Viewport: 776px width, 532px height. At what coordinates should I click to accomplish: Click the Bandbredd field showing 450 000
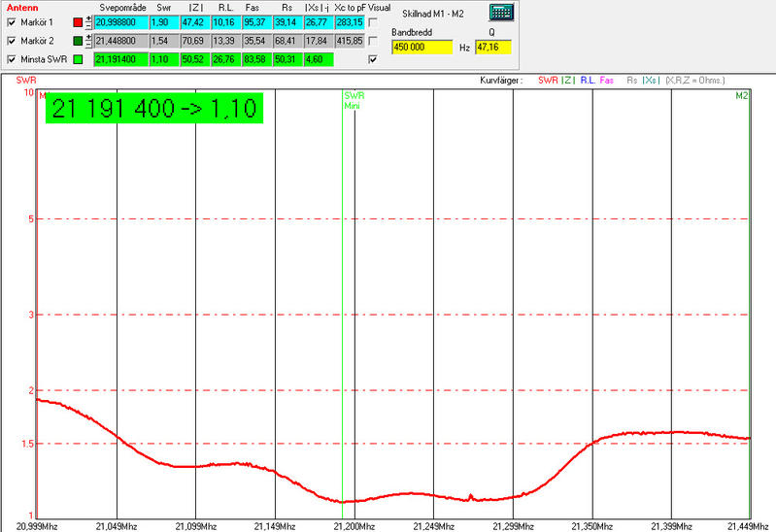(422, 47)
